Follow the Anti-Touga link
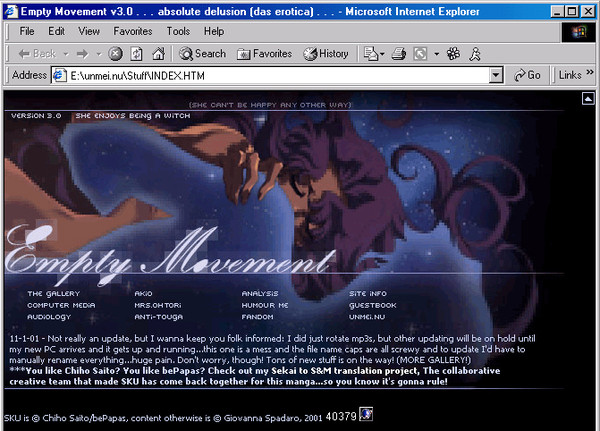The width and height of the screenshot is (600, 431). click(x=158, y=317)
